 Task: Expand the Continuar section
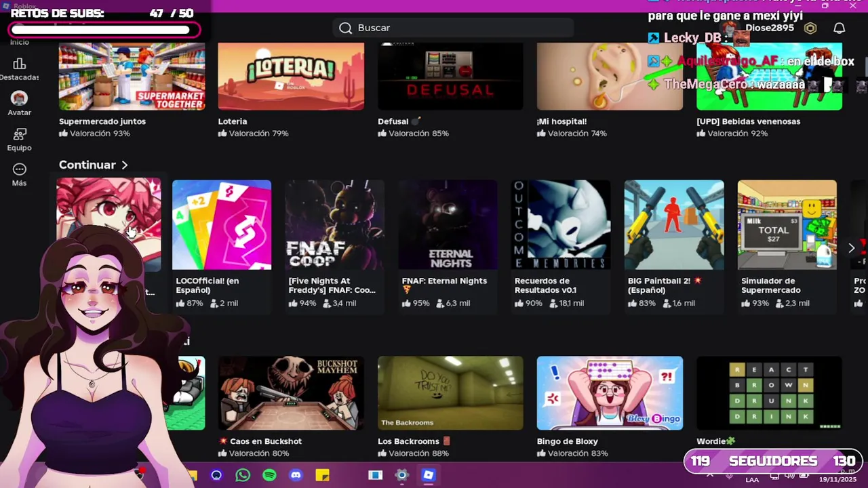click(94, 165)
